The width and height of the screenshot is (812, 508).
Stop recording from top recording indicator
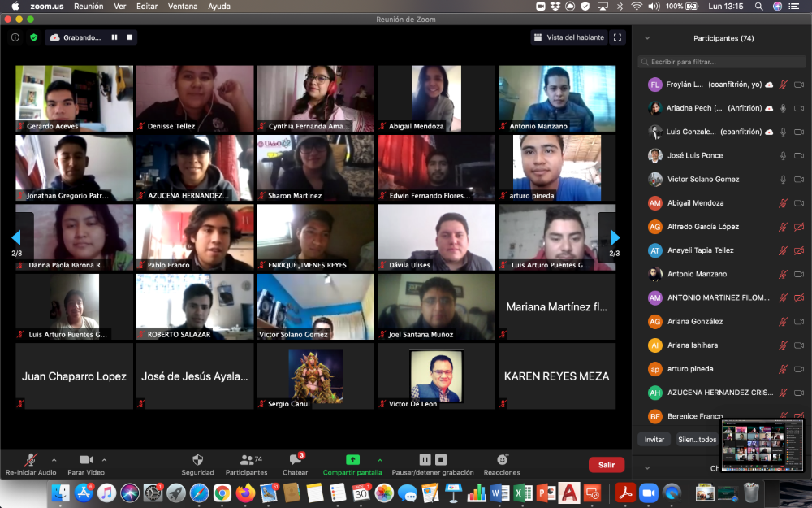(129, 37)
